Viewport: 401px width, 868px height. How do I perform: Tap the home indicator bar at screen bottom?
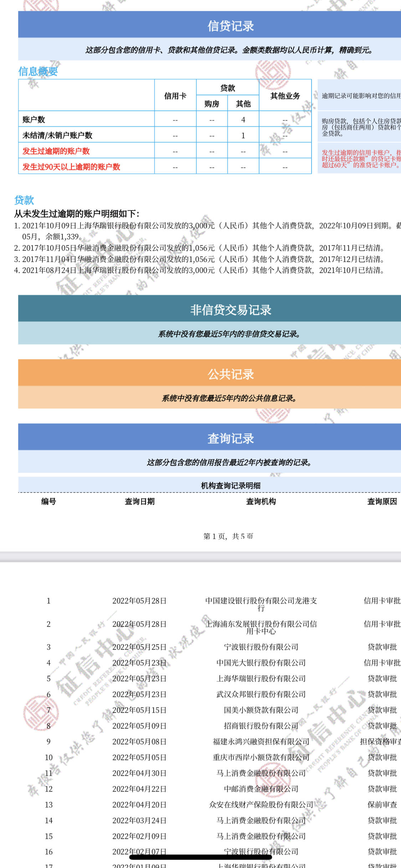200,857
